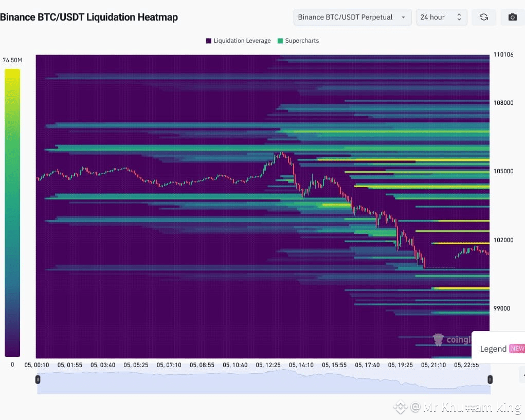The height and width of the screenshot is (420, 525).
Task: Click the 05, 15:55 time axis label
Action: pos(334,365)
